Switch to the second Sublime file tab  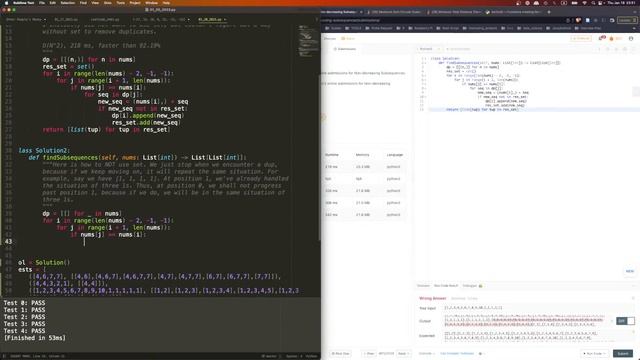tap(66, 19)
